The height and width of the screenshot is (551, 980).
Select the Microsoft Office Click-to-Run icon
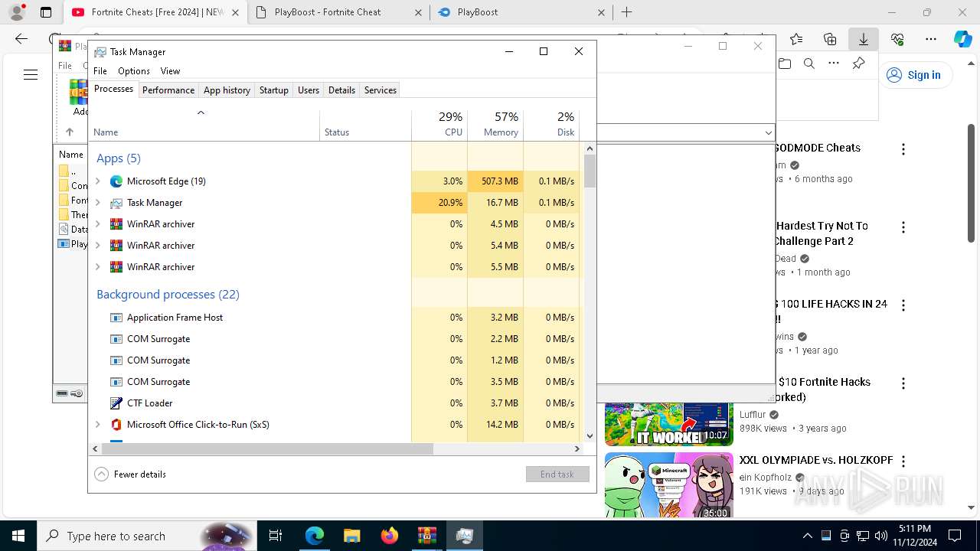116,425
